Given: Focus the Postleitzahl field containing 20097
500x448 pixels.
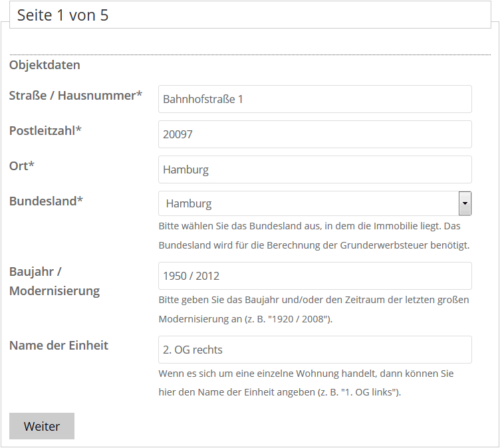Looking at the screenshot, I should point(314,134).
